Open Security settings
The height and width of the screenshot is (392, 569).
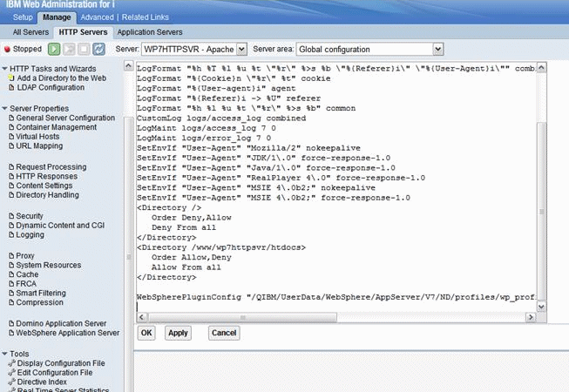(x=30, y=216)
